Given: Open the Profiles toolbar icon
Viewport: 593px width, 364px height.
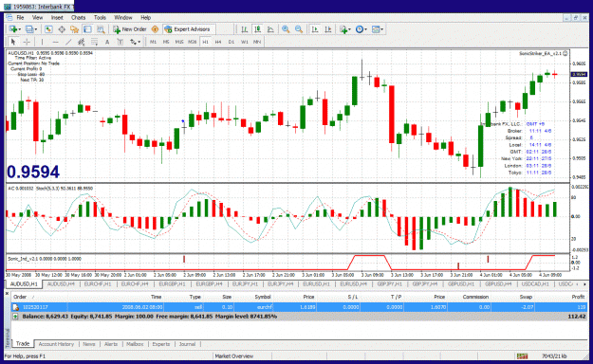Looking at the screenshot, I should coord(30,29).
